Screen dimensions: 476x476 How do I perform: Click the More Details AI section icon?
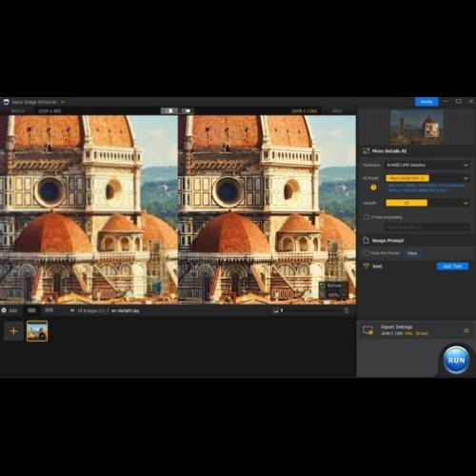tap(366, 151)
